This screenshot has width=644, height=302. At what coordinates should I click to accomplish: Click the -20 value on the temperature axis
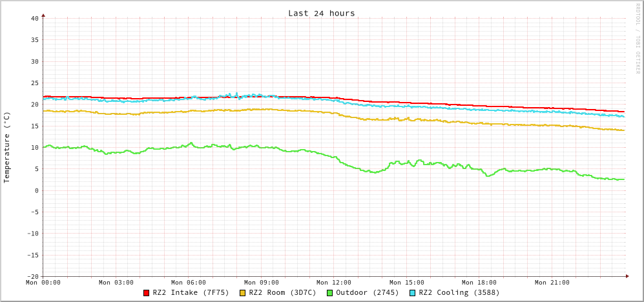(x=32, y=276)
